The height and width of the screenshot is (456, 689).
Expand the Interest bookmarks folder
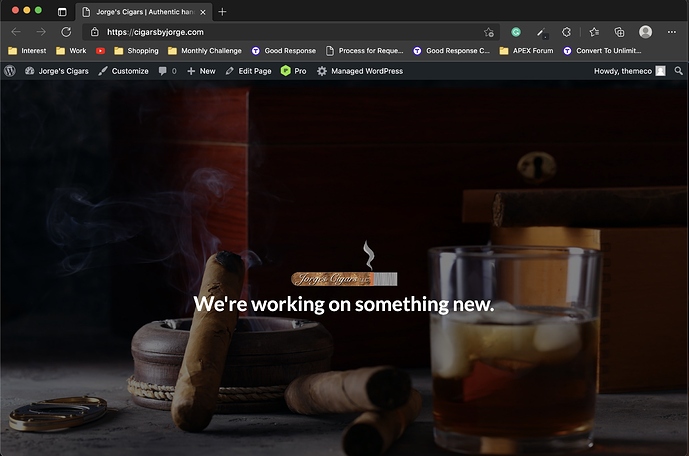27,50
